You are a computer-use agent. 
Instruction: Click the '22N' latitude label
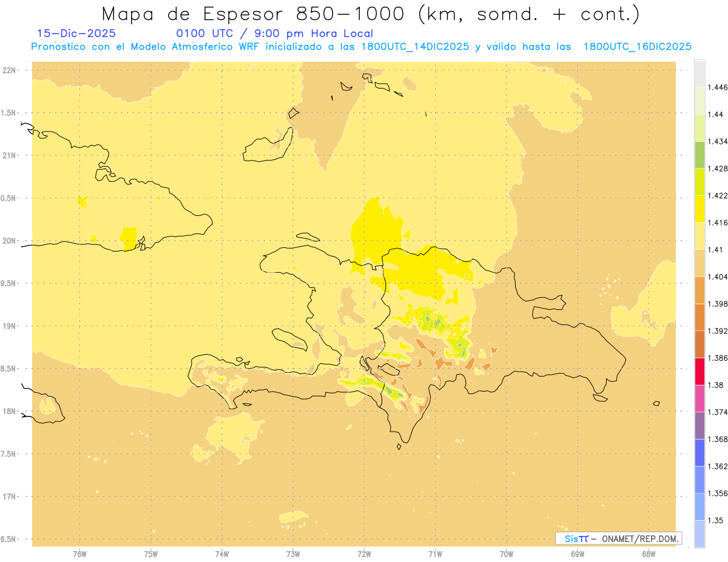(x=10, y=70)
